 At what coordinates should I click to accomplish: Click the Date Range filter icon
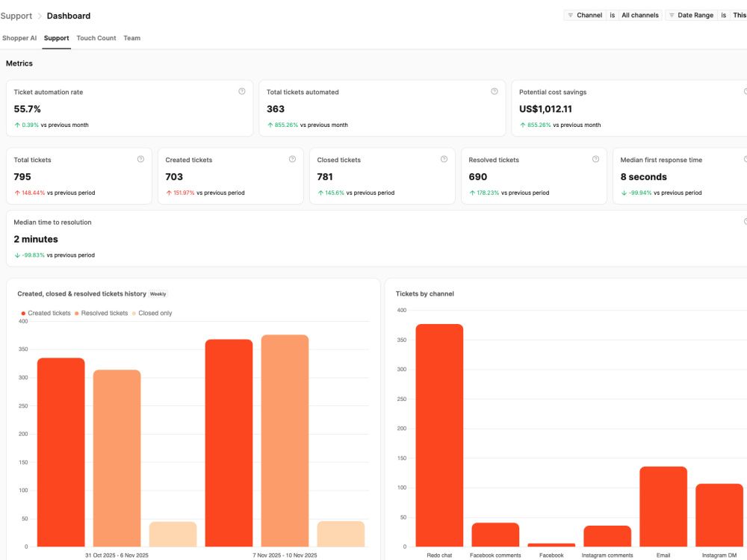point(672,15)
